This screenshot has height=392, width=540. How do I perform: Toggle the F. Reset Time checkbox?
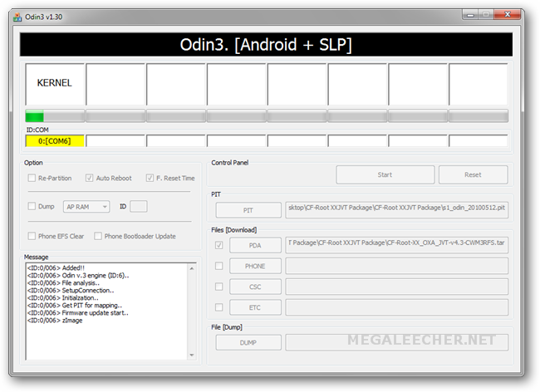tap(150, 178)
